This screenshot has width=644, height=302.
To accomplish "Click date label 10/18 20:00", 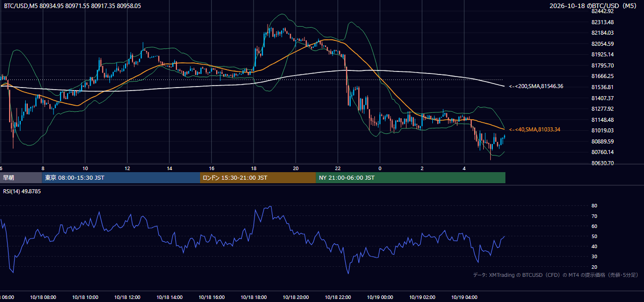I will pyautogui.click(x=295, y=297).
